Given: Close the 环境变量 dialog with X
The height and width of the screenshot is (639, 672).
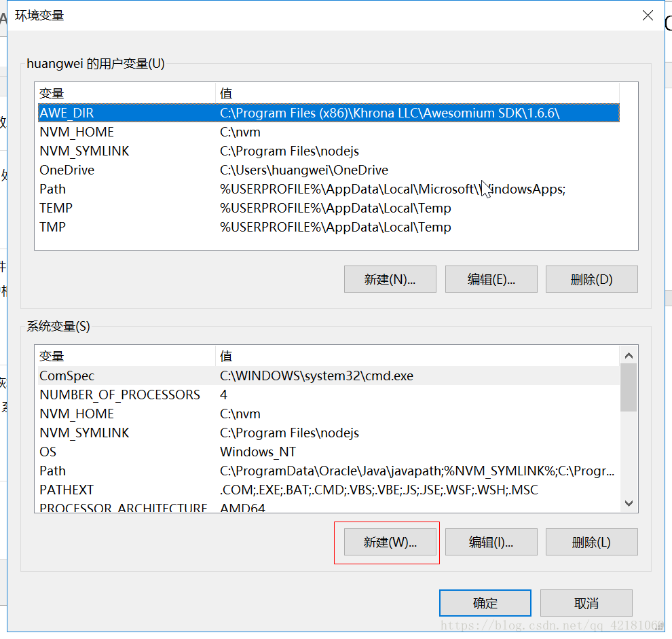Looking at the screenshot, I should [x=648, y=16].
